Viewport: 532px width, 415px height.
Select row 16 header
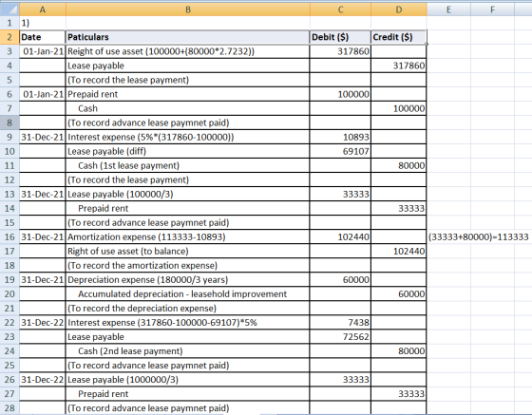(x=9, y=236)
